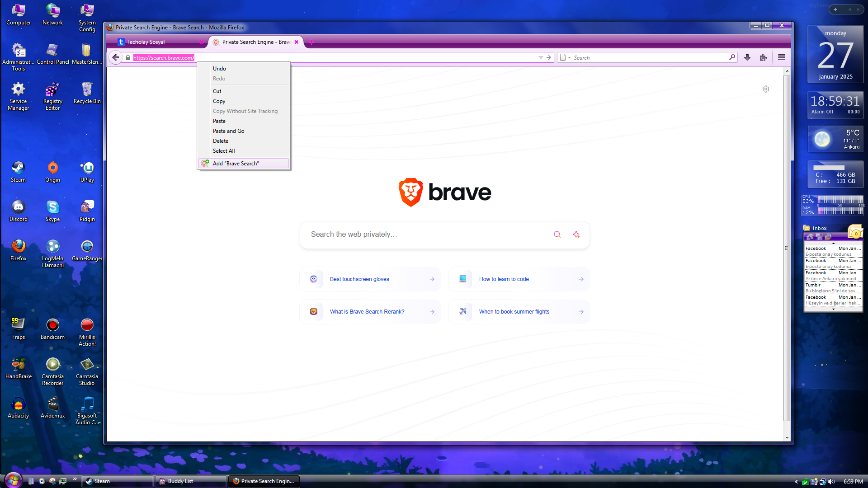The width and height of the screenshot is (868, 488).
Task: Choose Paste from context menu
Action: [244, 121]
